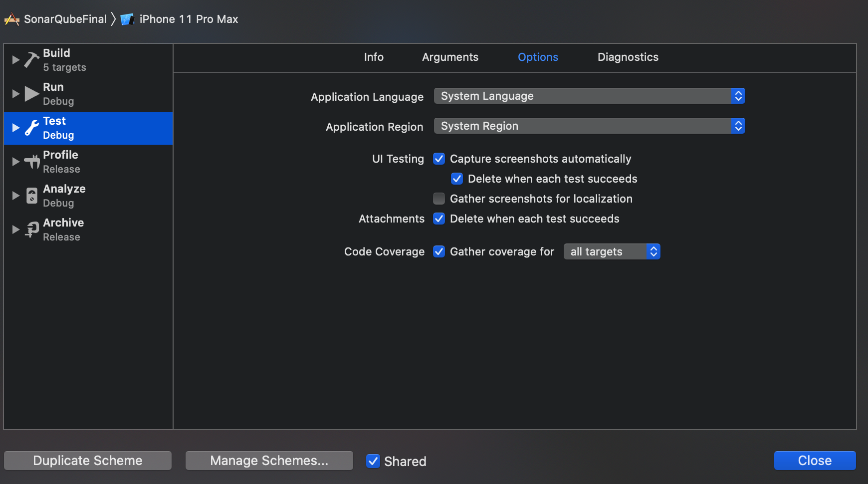Click the Manage Schemes button

click(269, 461)
